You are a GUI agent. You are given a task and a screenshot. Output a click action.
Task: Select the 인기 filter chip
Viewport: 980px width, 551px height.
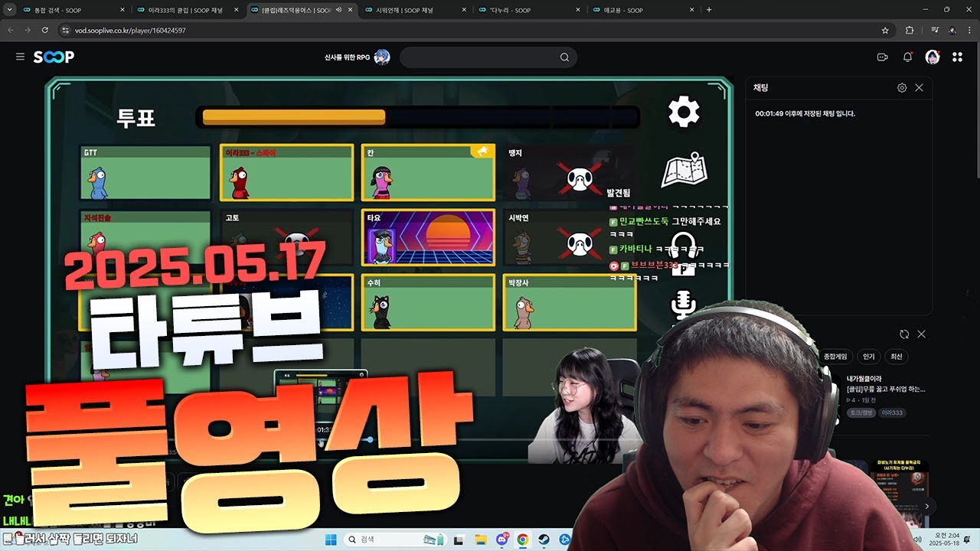[x=868, y=357]
